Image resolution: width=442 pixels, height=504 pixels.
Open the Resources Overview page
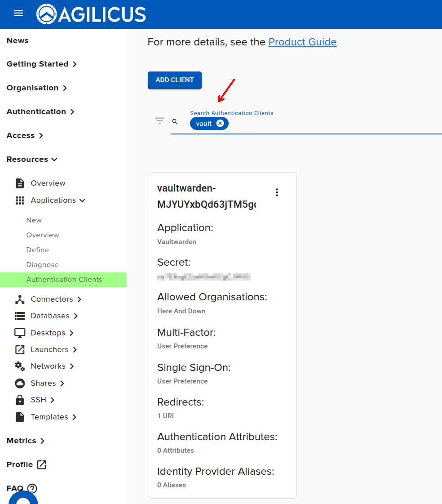click(48, 183)
